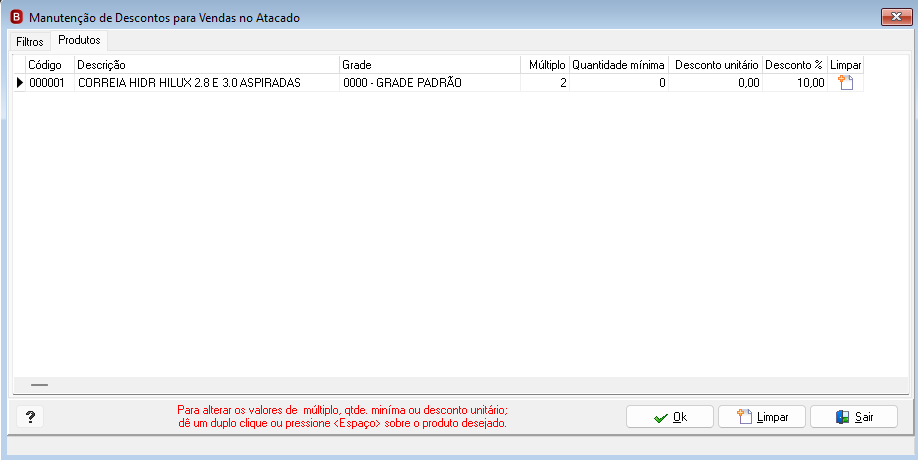Select CORREIA HIDR HILUX description cell
The height and width of the screenshot is (460, 918).
click(207, 83)
